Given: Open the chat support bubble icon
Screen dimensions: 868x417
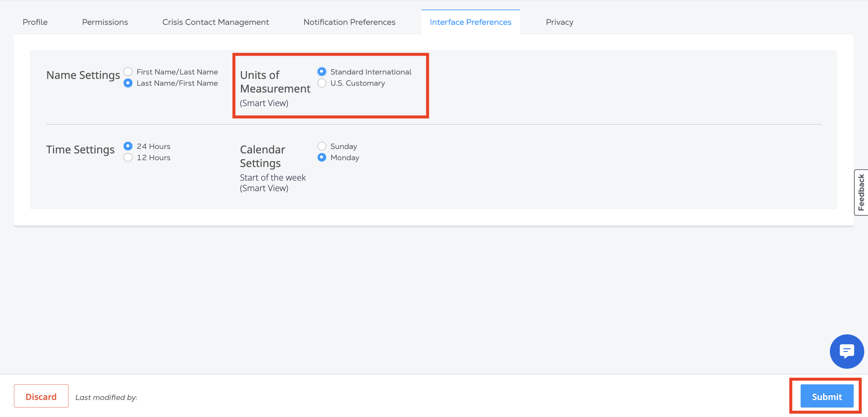Looking at the screenshot, I should [x=847, y=351].
